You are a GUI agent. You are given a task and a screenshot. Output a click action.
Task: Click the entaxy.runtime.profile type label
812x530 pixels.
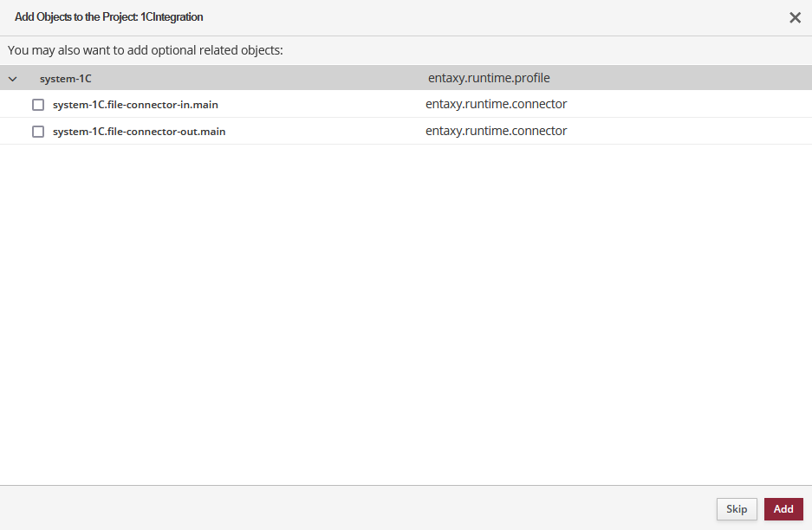489,77
